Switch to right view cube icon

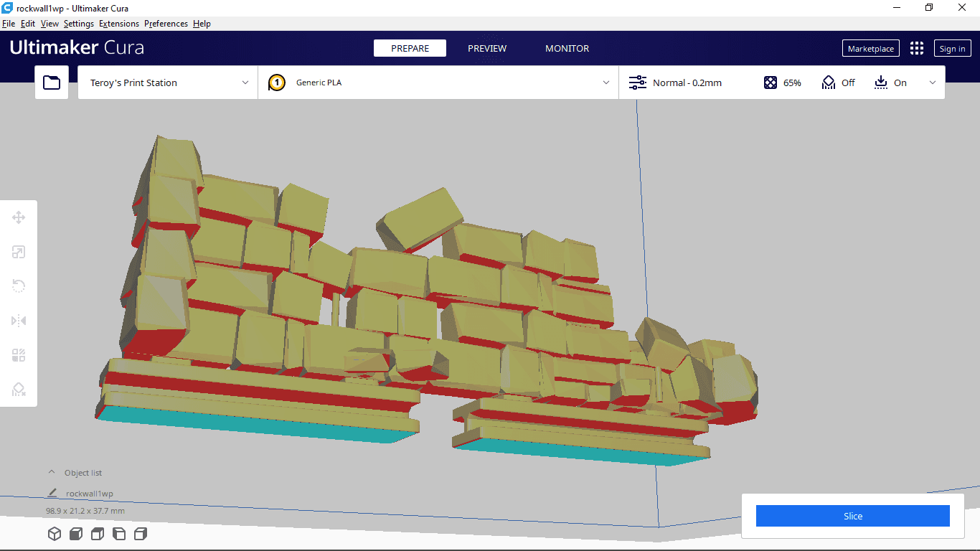tap(141, 534)
